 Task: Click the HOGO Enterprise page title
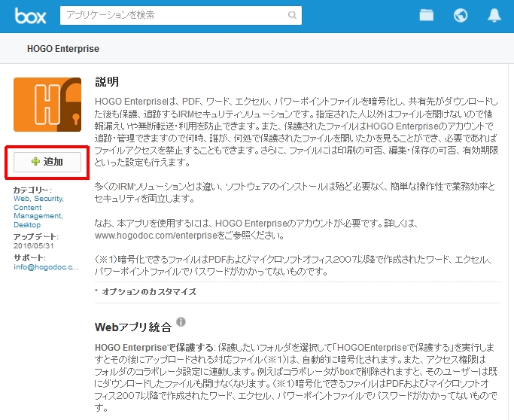[63, 49]
